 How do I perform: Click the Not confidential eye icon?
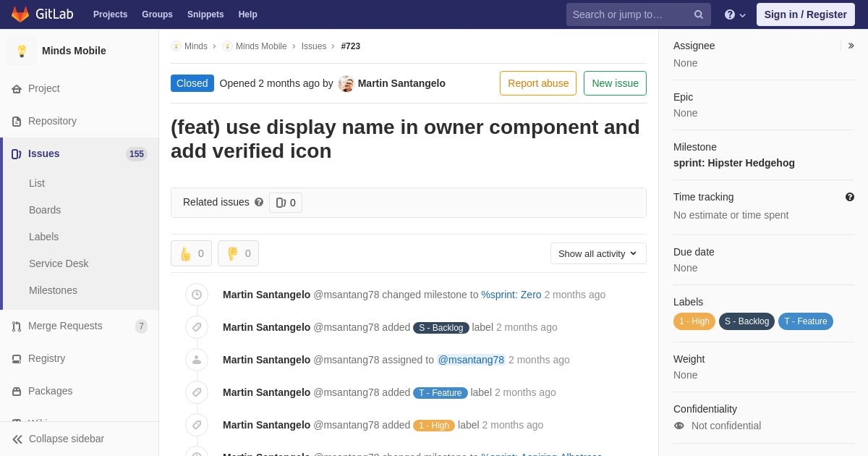(679, 426)
